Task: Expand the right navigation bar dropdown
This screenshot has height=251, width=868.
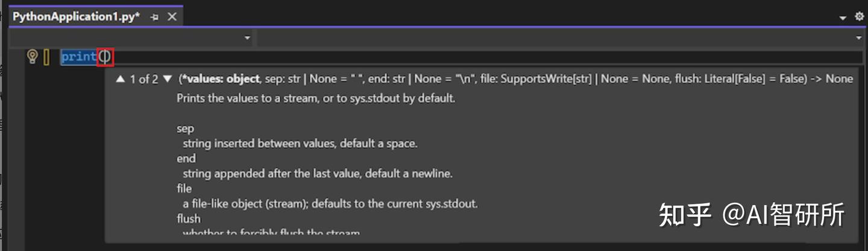Action: 859,38
